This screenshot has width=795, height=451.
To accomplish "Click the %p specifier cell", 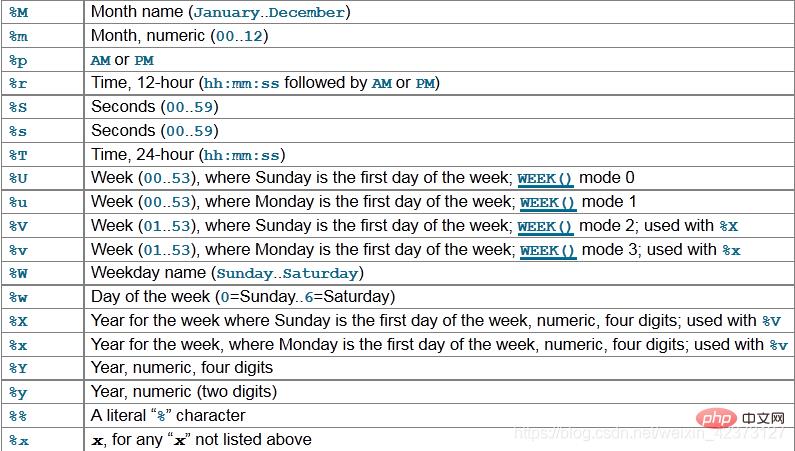I will (x=18, y=61).
